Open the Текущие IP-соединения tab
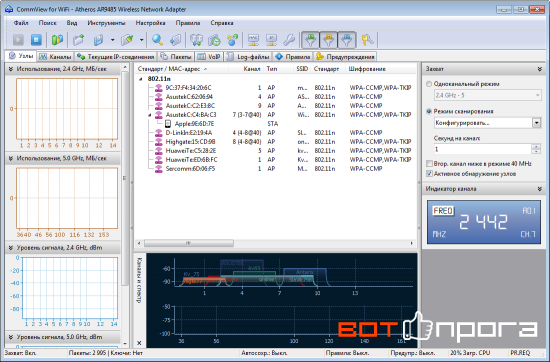This screenshot has height=362, width=550. (x=116, y=56)
